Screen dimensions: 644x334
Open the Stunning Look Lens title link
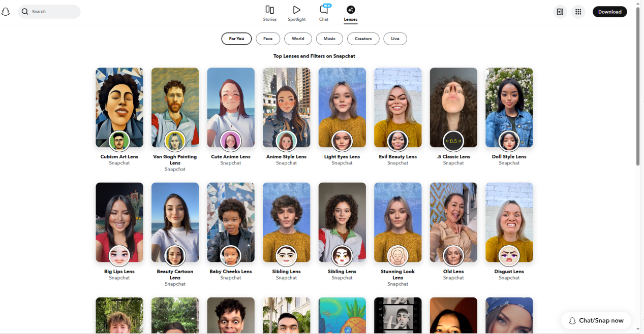397,275
